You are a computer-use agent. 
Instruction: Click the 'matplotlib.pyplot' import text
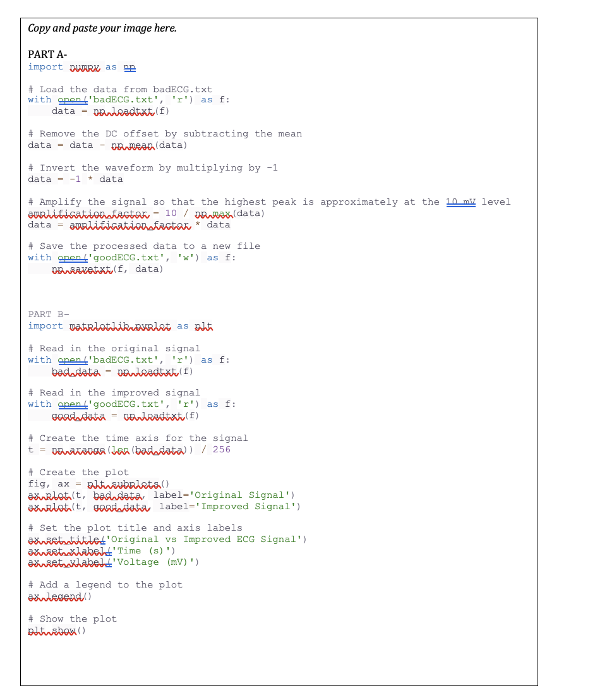[x=120, y=325]
